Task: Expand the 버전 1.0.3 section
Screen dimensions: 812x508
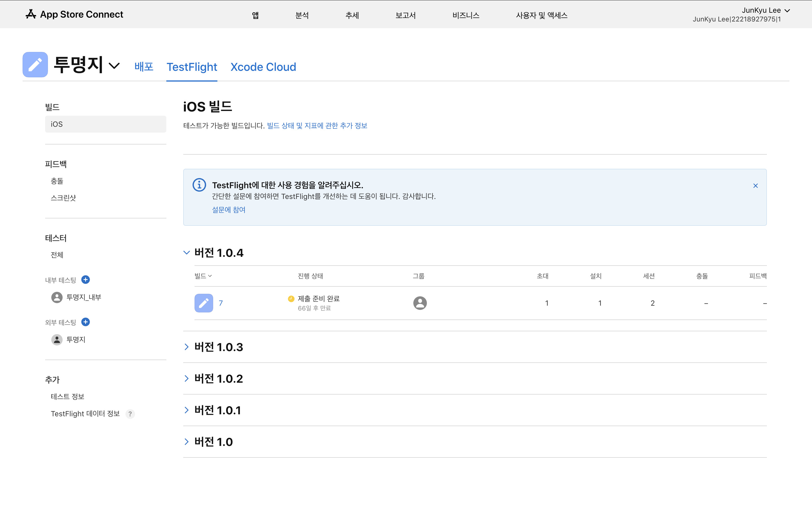Action: (x=187, y=347)
